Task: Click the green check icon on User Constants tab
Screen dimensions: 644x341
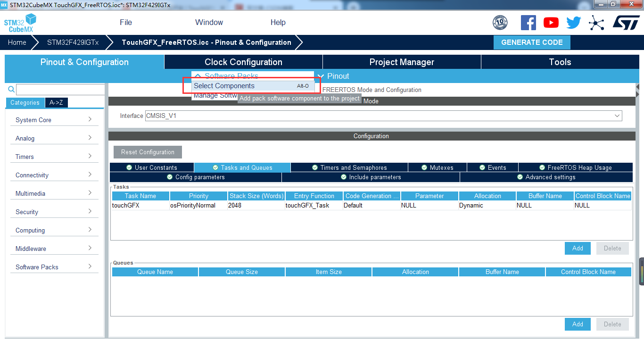Action: point(129,167)
